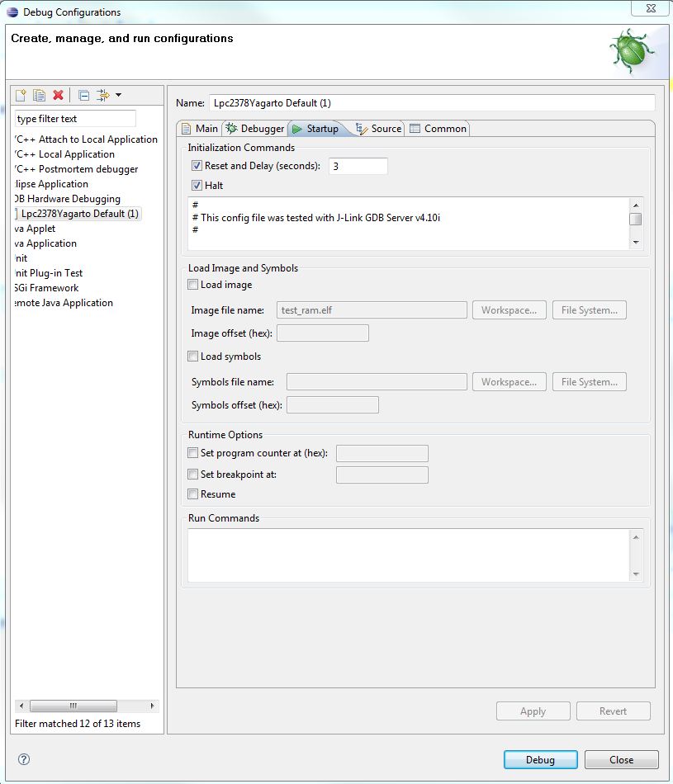Image resolution: width=673 pixels, height=784 pixels.
Task: Close the Debug Configurations dialog window
Action: pyautogui.click(x=651, y=8)
